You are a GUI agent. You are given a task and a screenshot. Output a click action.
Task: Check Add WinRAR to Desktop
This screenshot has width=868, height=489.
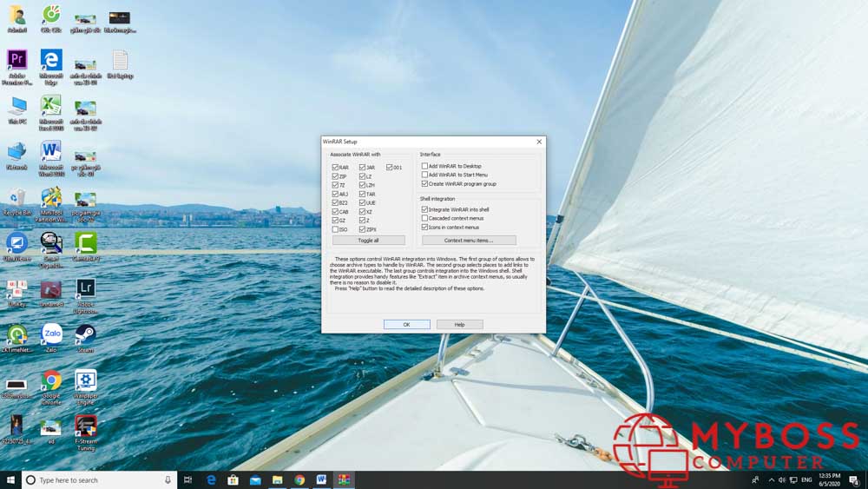pos(425,166)
